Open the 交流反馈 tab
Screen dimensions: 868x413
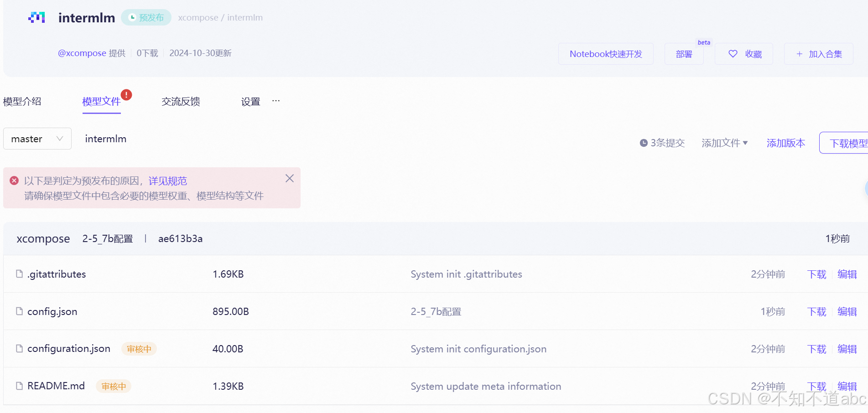(181, 101)
